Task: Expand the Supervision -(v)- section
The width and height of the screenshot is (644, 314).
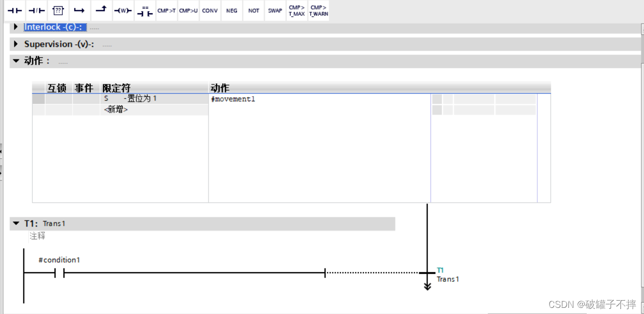Action: point(15,44)
